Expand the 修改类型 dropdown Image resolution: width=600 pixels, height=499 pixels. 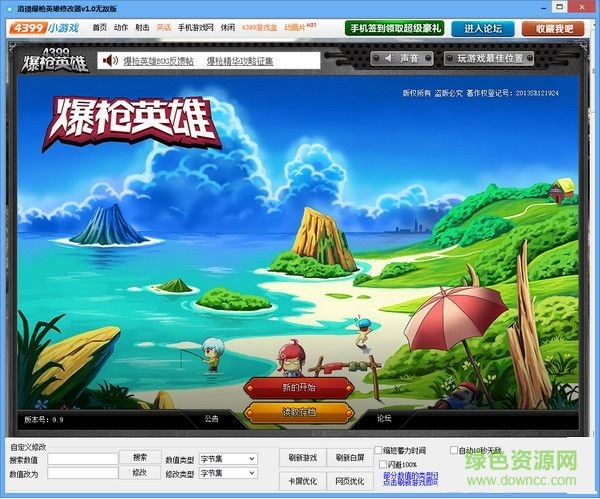pyautogui.click(x=228, y=473)
